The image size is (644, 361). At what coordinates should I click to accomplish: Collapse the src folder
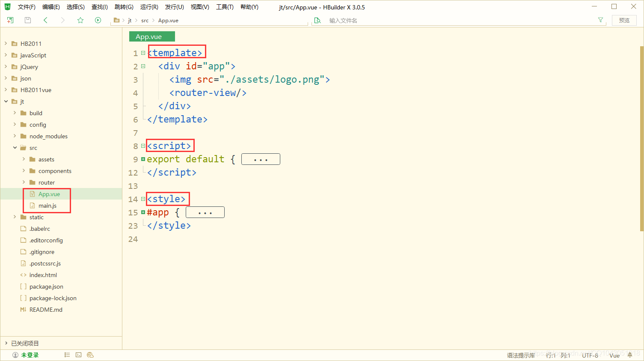point(15,147)
